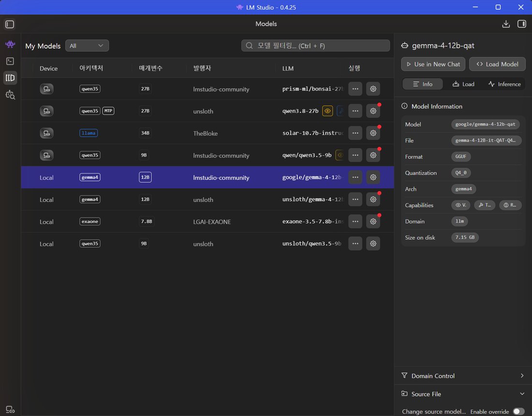Image resolution: width=532 pixels, height=416 pixels.
Task: Click remote device icon in qwen/qwen3.5-9b row
Action: [46, 155]
